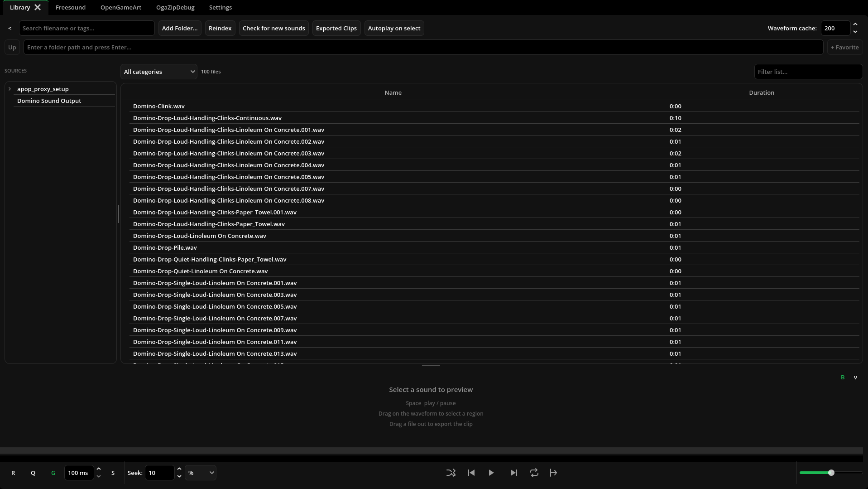The width and height of the screenshot is (868, 489).
Task: Toggle shuffle playback
Action: pyautogui.click(x=451, y=473)
